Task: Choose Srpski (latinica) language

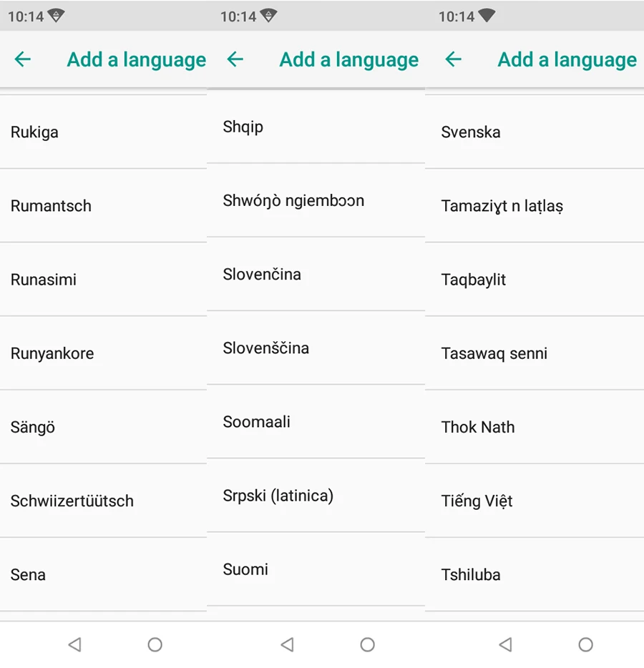Action: [x=316, y=496]
